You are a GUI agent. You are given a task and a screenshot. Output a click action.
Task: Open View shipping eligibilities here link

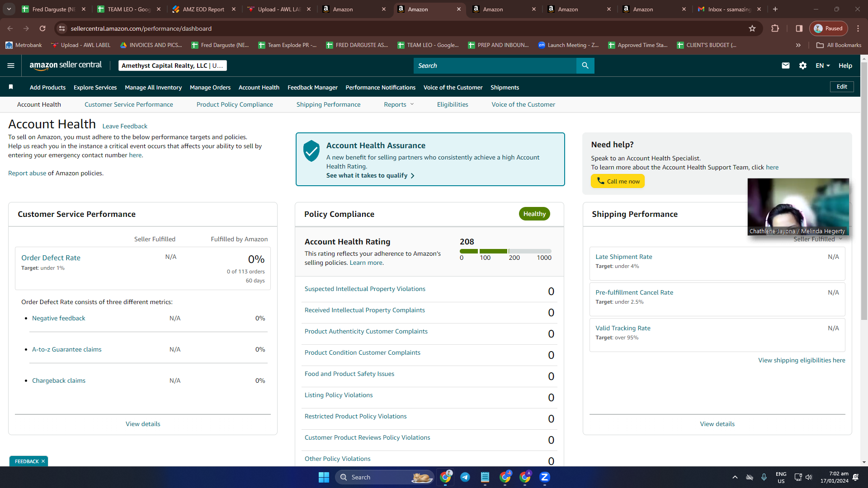802,360
